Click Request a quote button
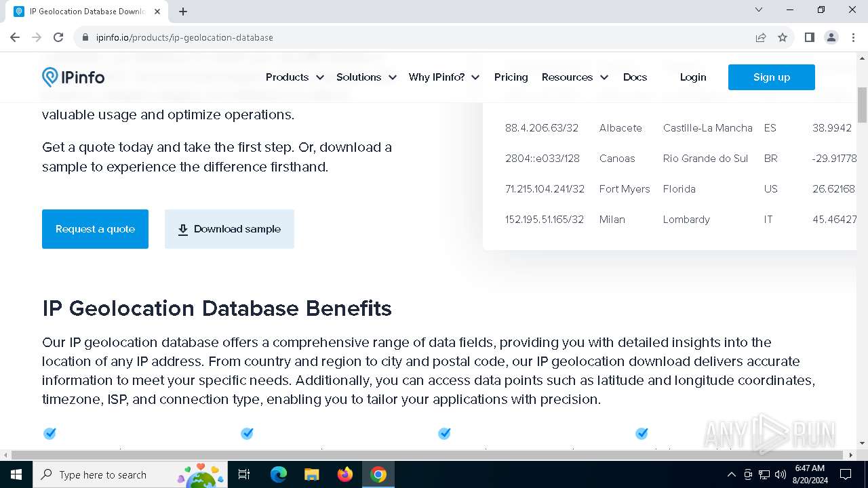Viewport: 868px width, 488px height. (x=95, y=229)
